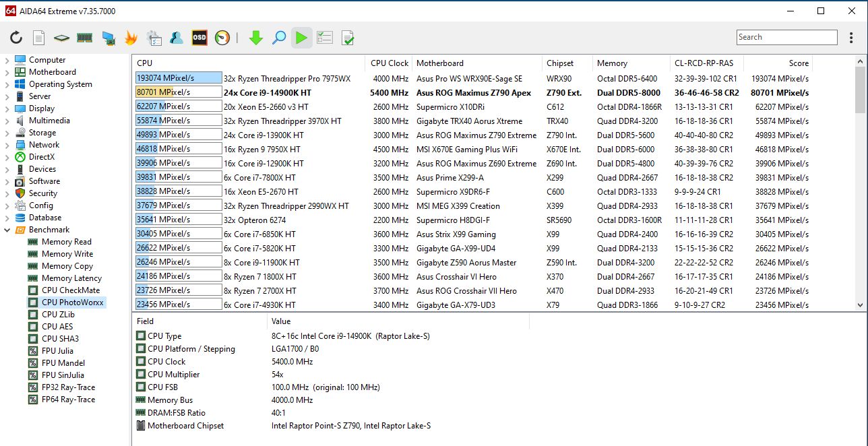This screenshot has height=446, width=868.
Task: Select the 32x Opteron 6274 row
Action: (x=472, y=220)
